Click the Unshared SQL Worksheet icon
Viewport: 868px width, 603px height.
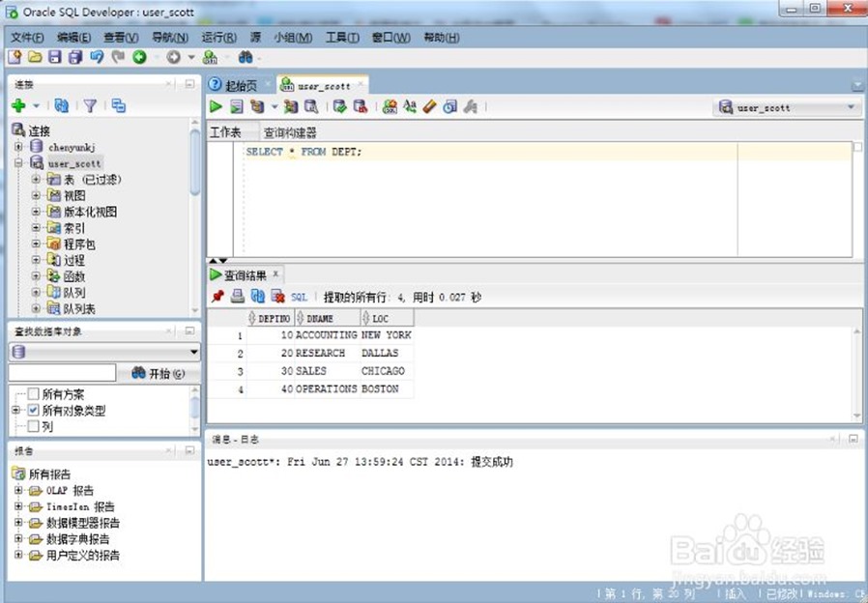click(x=390, y=106)
